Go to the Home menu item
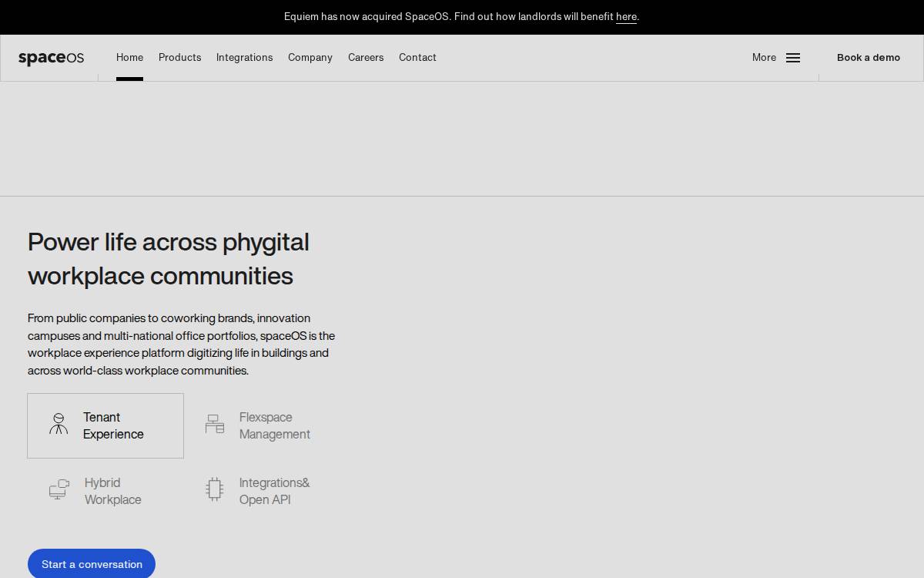Image resolution: width=924 pixels, height=578 pixels. click(x=129, y=57)
